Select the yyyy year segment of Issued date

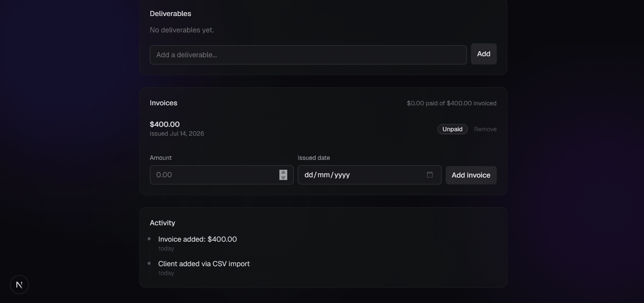(342, 175)
